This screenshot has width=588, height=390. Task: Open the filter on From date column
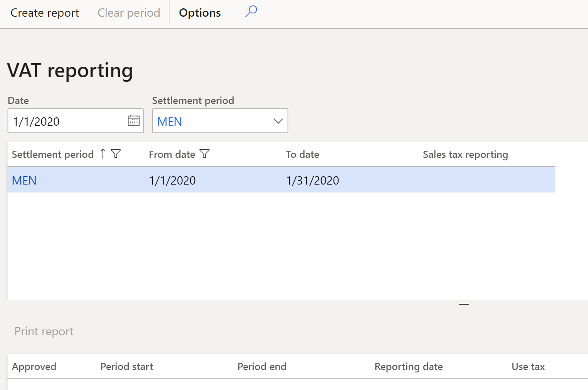[x=205, y=154]
